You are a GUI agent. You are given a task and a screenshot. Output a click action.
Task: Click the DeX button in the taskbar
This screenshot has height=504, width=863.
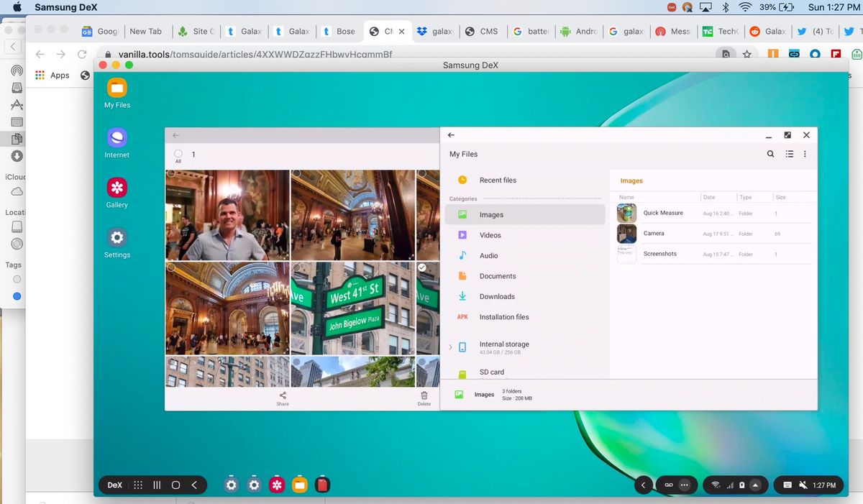pos(115,485)
